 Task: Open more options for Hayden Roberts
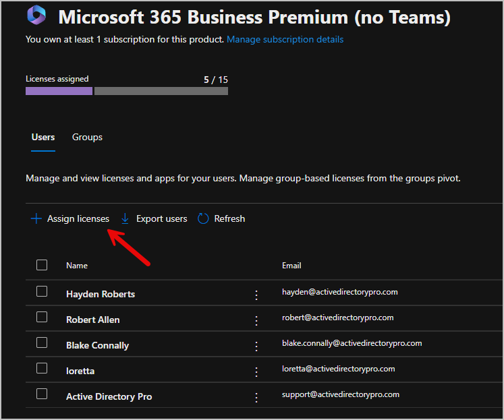[256, 295]
